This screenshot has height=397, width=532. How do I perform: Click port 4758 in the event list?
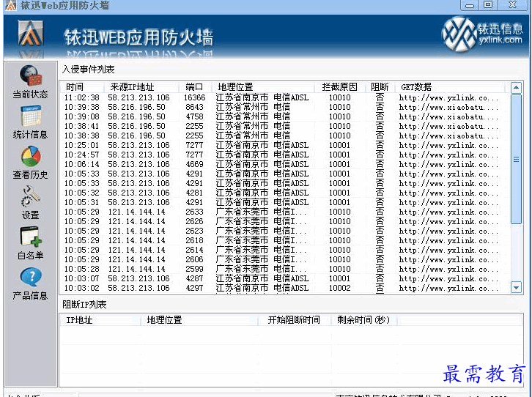pos(194,116)
